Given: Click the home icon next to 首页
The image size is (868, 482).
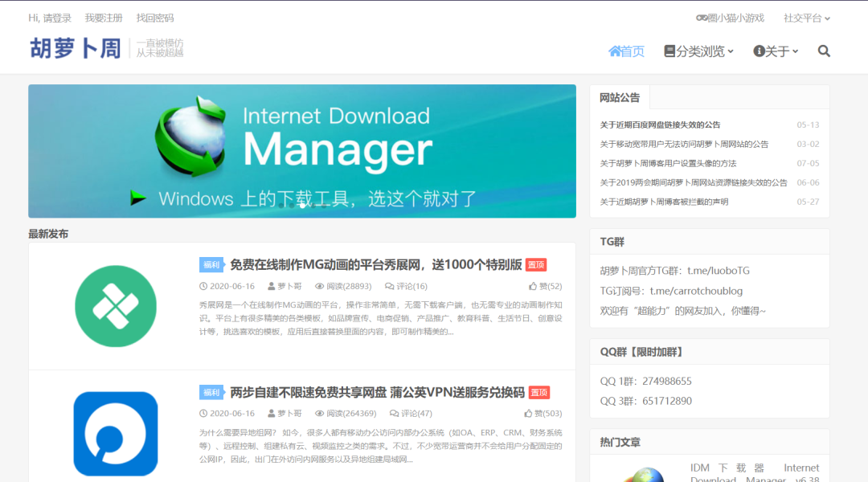Looking at the screenshot, I should [x=615, y=51].
